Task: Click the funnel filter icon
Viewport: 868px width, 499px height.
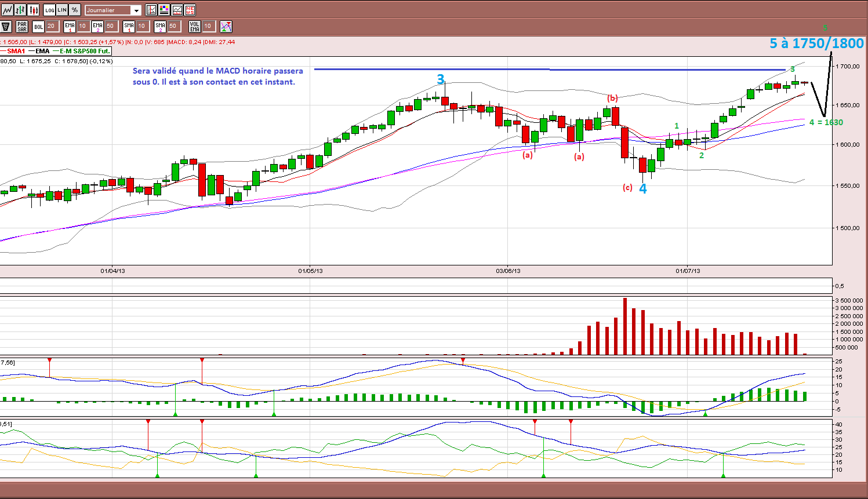Action: point(6,26)
